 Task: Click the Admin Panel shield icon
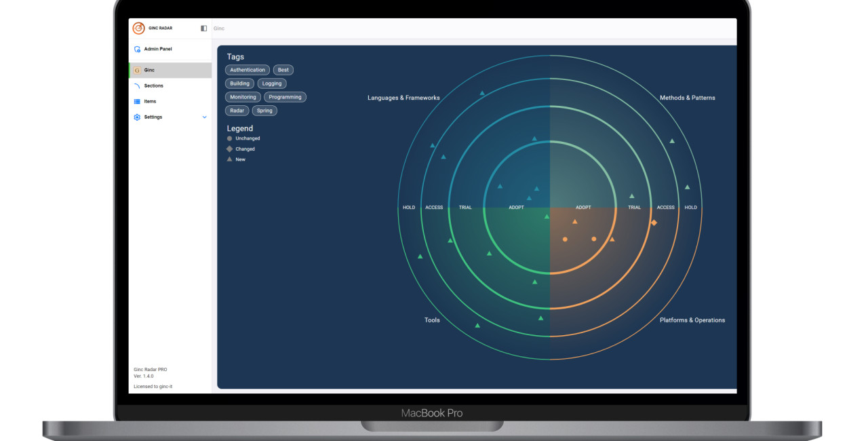137,49
